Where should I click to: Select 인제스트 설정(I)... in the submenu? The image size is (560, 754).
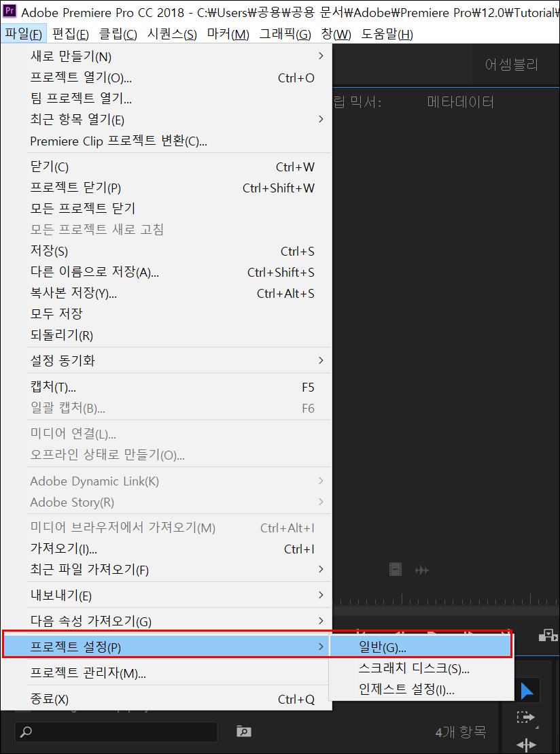click(x=421, y=690)
